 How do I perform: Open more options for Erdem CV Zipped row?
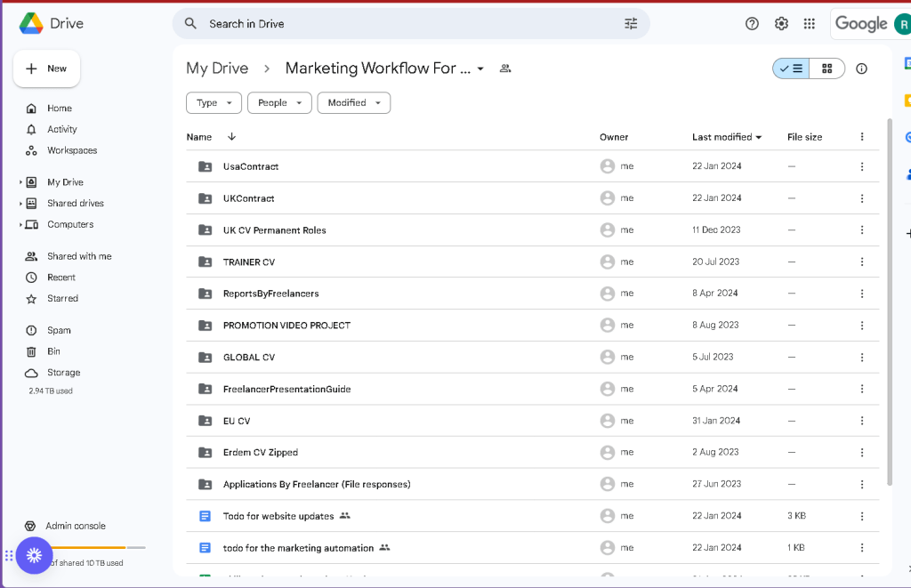pyautogui.click(x=861, y=453)
